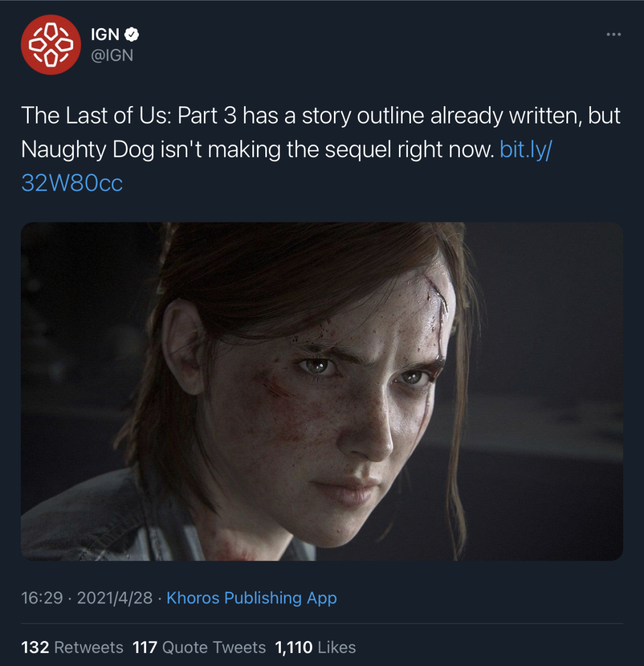Enlarge the tweet's attached game image

(x=322, y=391)
